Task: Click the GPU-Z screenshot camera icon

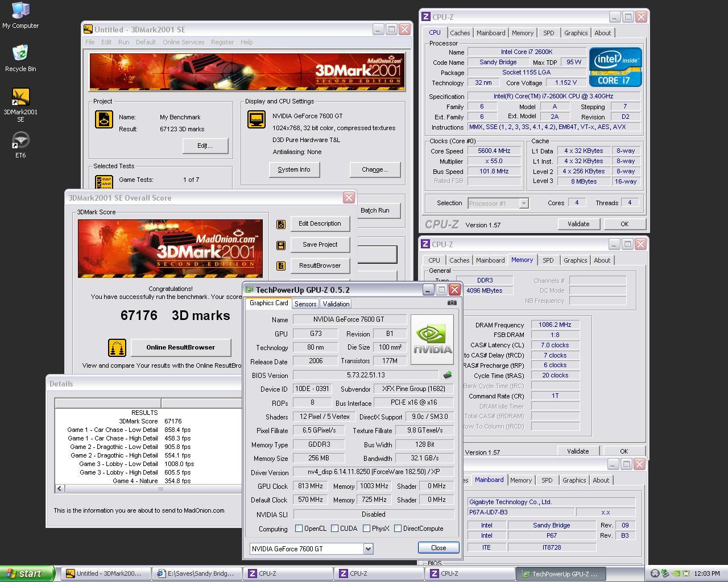Action: click(x=452, y=303)
